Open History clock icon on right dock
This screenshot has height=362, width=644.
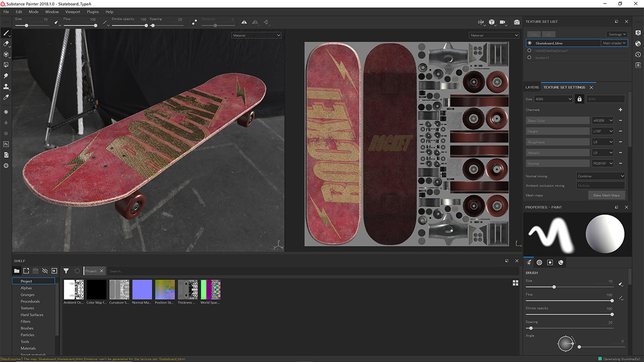click(x=638, y=54)
